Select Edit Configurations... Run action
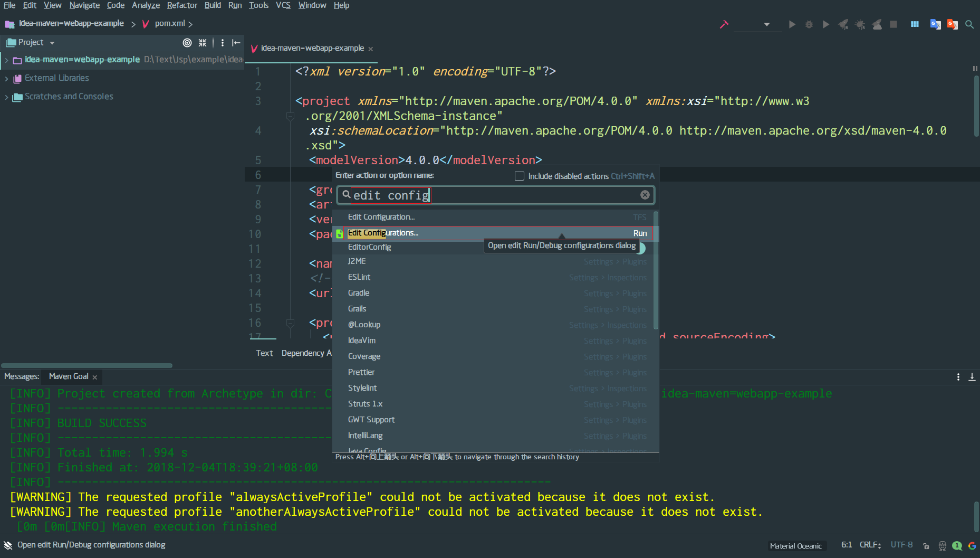The width and height of the screenshot is (980, 558). point(493,233)
